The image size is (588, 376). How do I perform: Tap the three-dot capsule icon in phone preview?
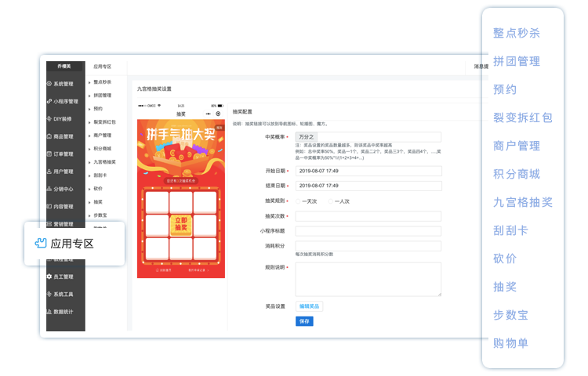(208, 114)
